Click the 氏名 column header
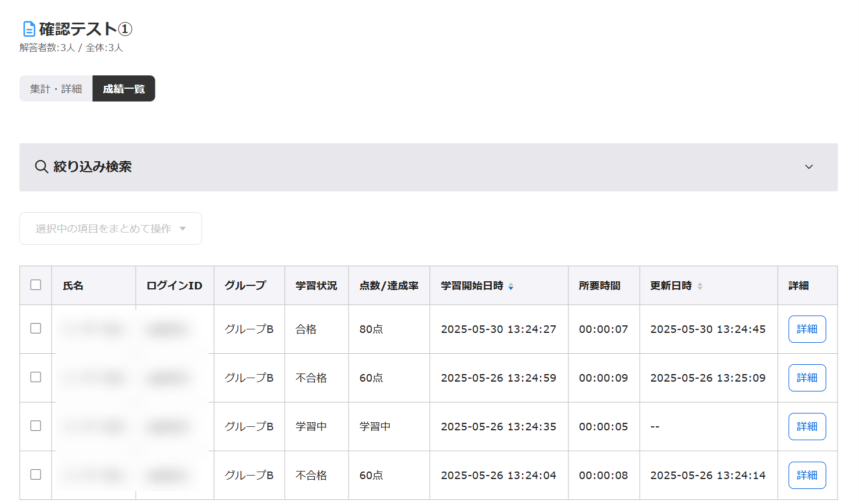The image size is (859, 504). (73, 285)
